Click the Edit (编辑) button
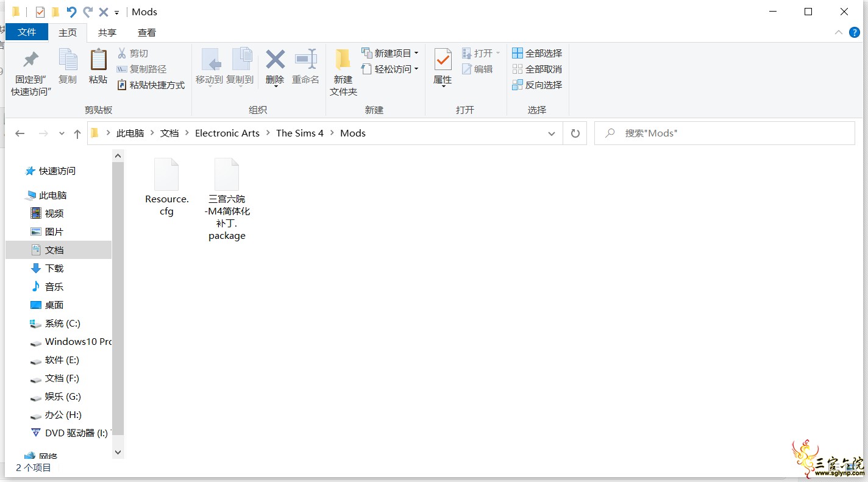Viewport: 868px width, 482px height. [477, 69]
